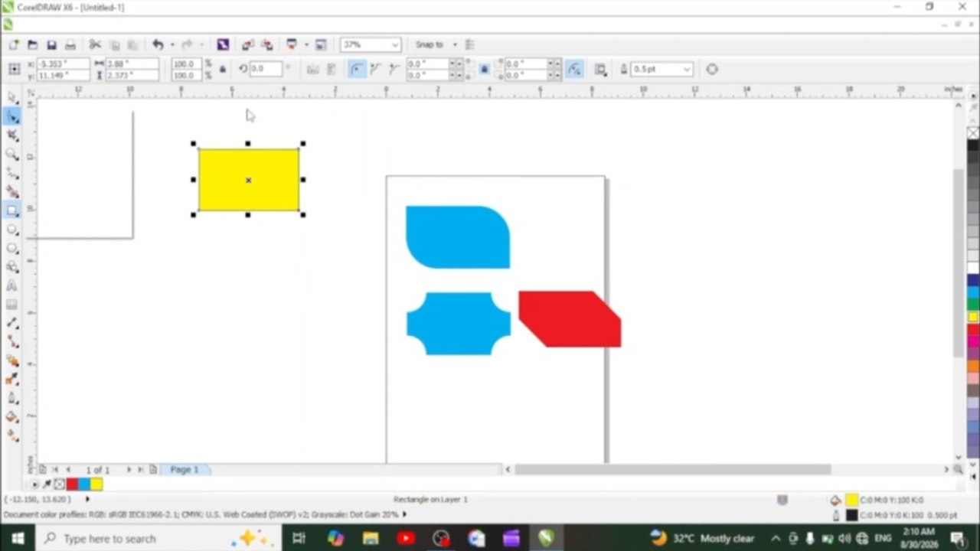Open the outline width 0.5 pt dropdown
This screenshot has height=551, width=980.
687,69
